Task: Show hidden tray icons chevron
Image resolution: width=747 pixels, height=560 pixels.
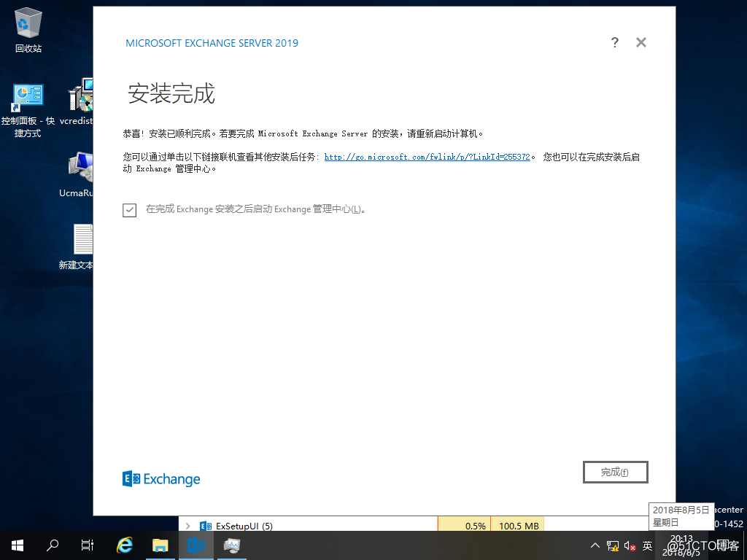Action: (595, 545)
